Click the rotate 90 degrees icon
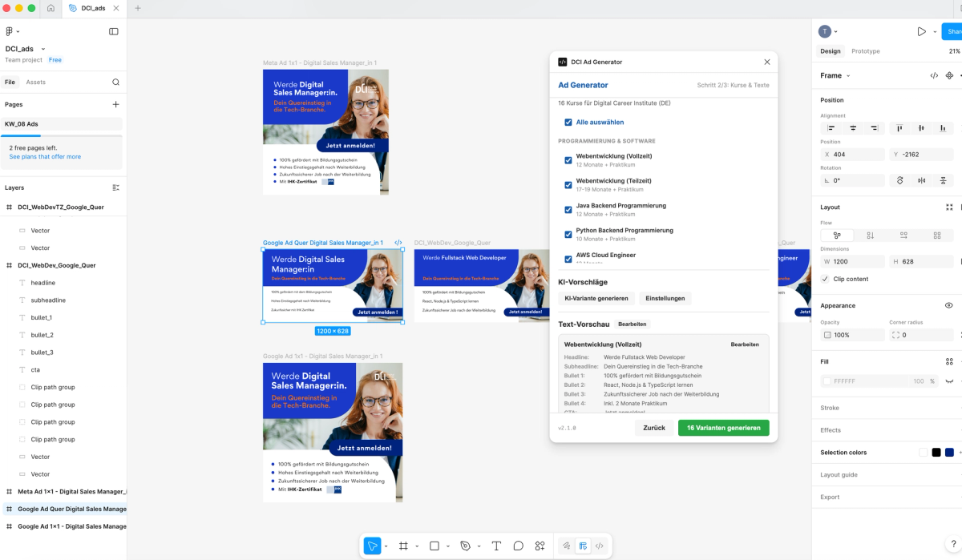This screenshot has width=962, height=560. click(x=900, y=180)
